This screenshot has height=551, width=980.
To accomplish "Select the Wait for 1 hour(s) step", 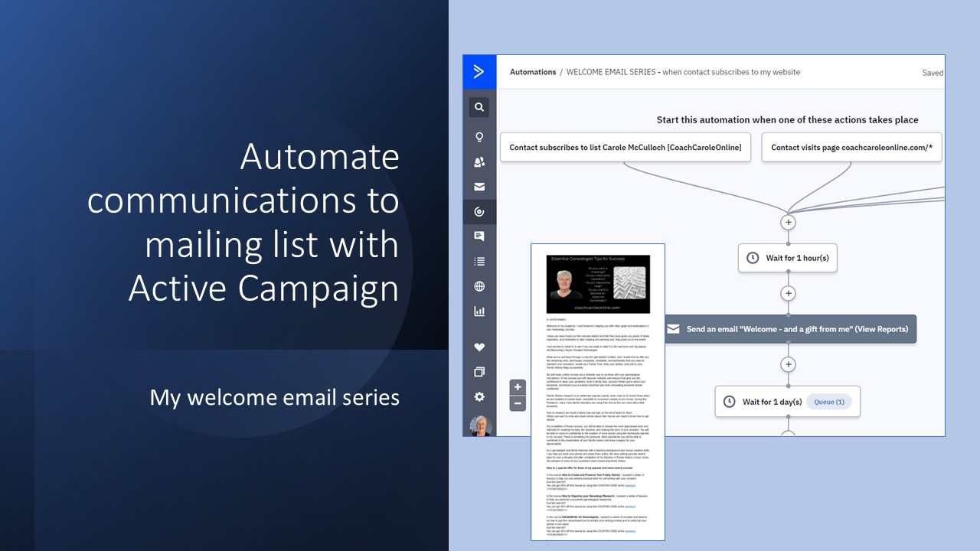I will point(788,258).
